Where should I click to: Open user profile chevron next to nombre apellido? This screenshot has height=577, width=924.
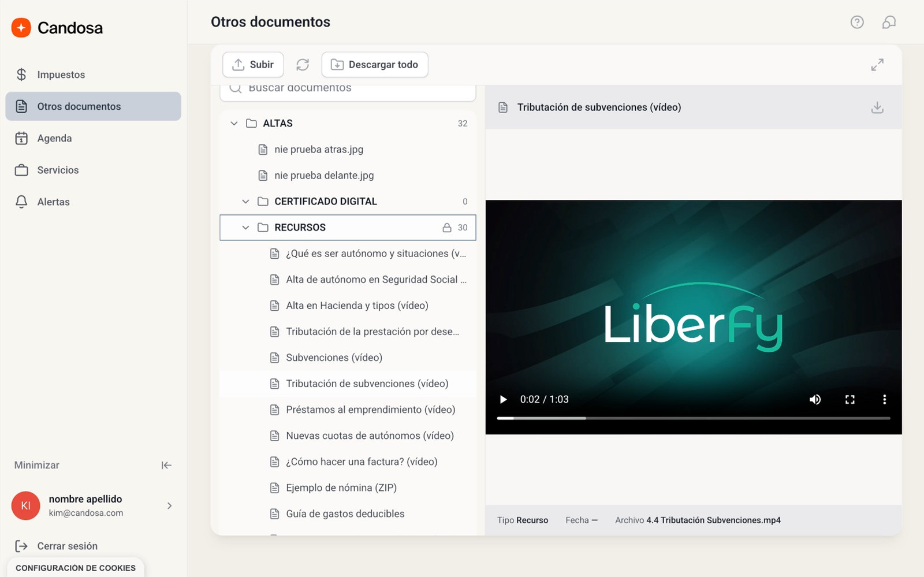coord(169,505)
